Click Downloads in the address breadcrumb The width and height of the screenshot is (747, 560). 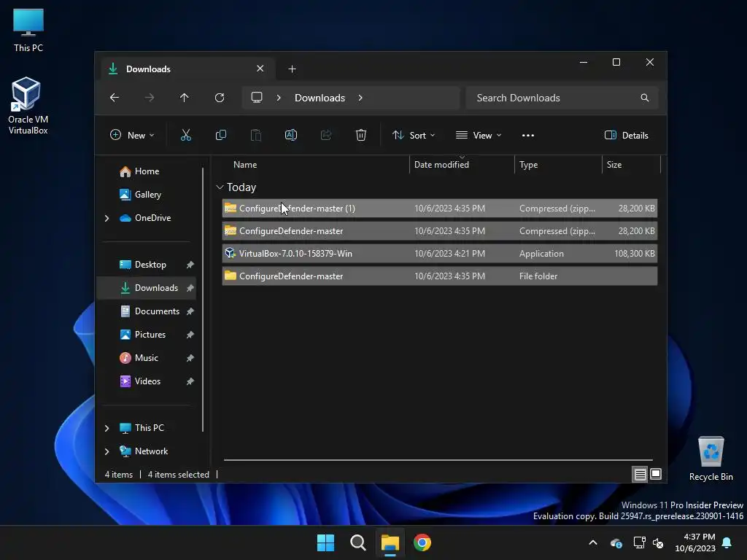click(320, 98)
